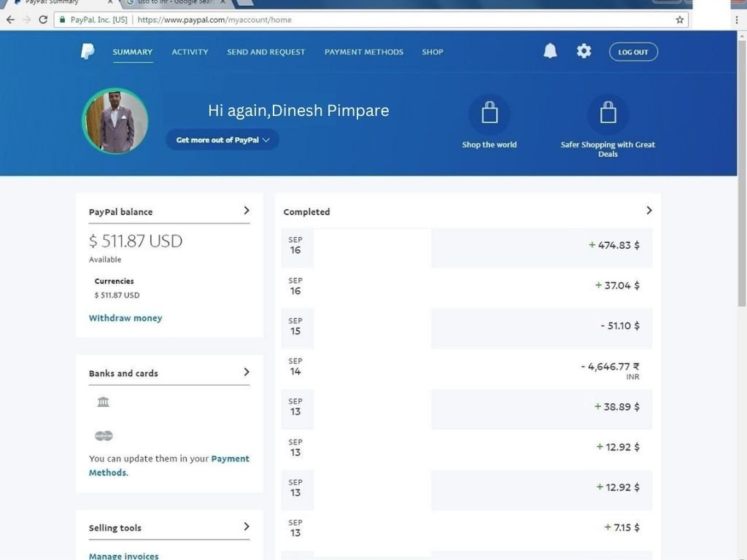The image size is (747, 560).
Task: Click the credit card icon
Action: 104,436
